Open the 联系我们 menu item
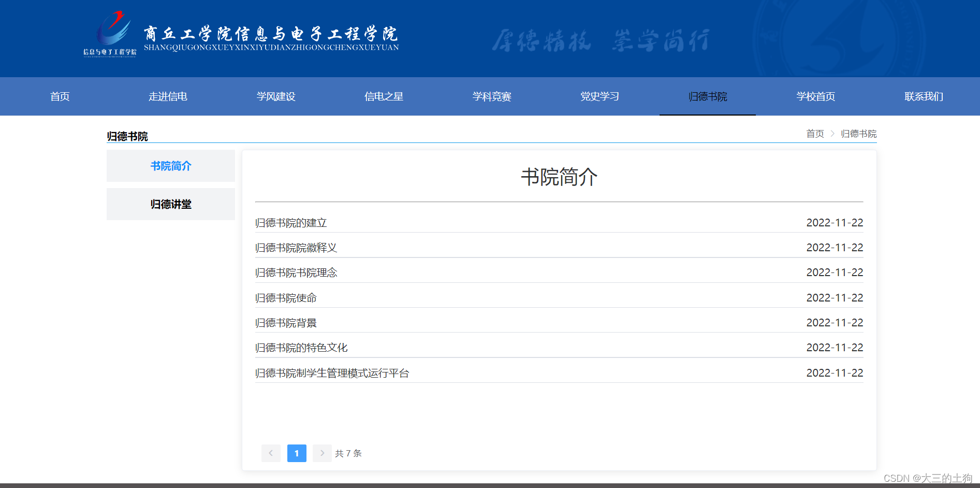This screenshot has height=488, width=980. (923, 96)
